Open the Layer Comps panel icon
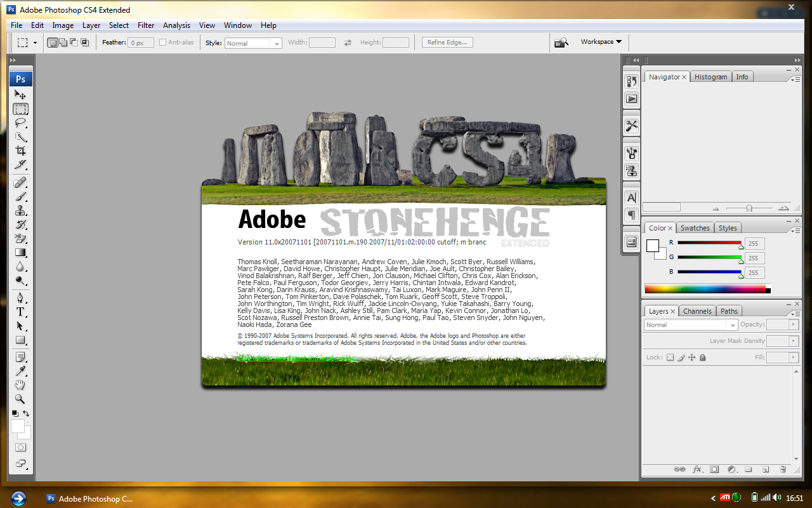Viewport: 812px width, 508px height. [631, 242]
